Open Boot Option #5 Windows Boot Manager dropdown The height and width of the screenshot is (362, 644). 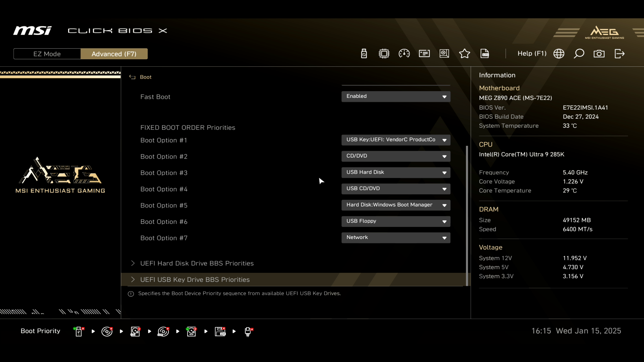coord(396,205)
